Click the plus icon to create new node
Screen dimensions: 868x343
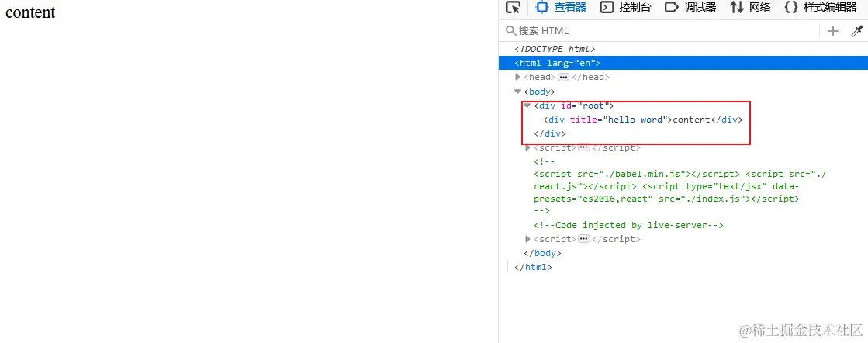(x=832, y=31)
